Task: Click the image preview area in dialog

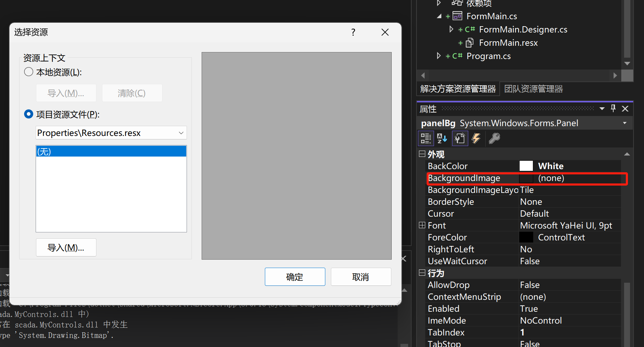Action: click(297, 156)
